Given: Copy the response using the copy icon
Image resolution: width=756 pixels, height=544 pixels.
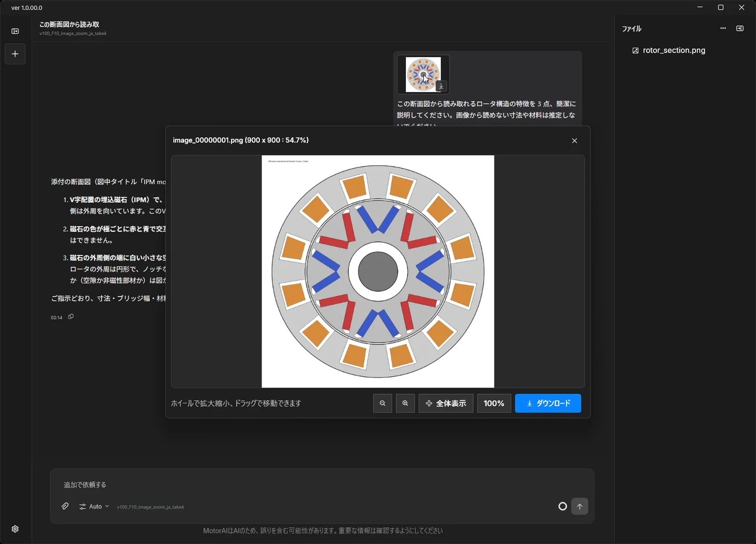Looking at the screenshot, I should click(x=71, y=316).
